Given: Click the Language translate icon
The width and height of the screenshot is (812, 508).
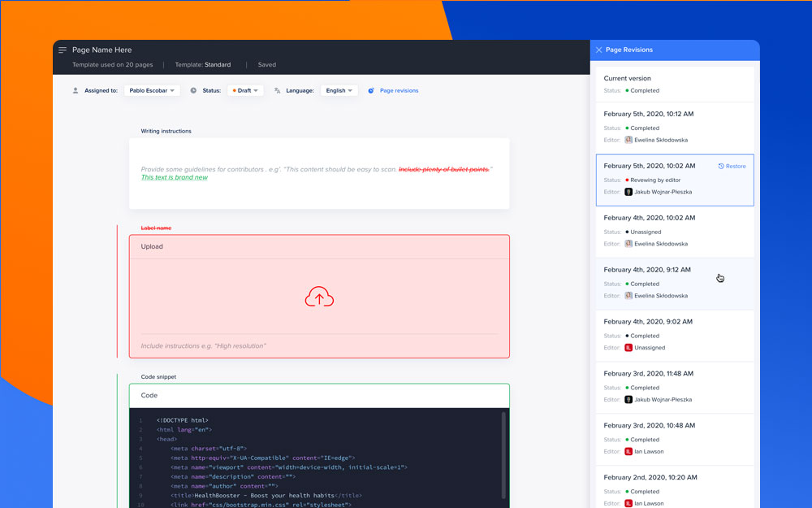Looking at the screenshot, I should pyautogui.click(x=278, y=91).
